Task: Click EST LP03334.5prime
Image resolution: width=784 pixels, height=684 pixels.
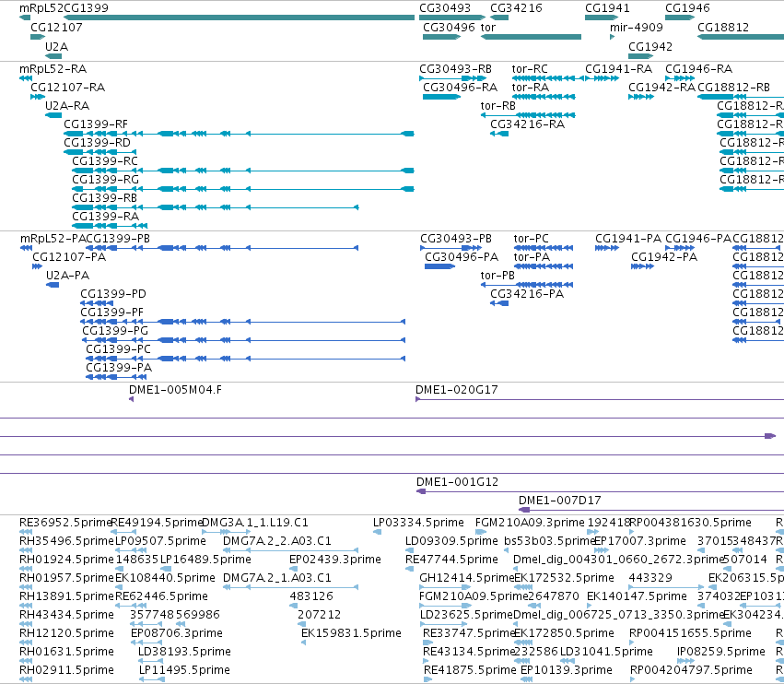Action: coord(418,523)
